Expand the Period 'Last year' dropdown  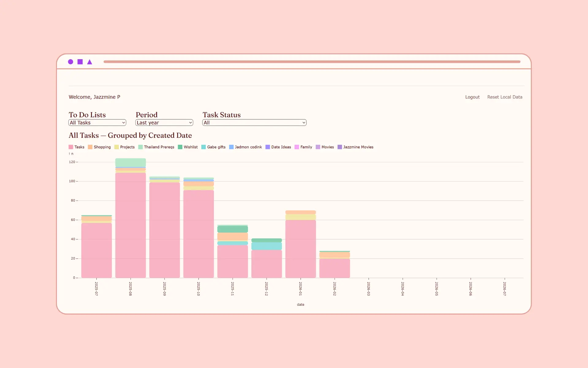164,123
